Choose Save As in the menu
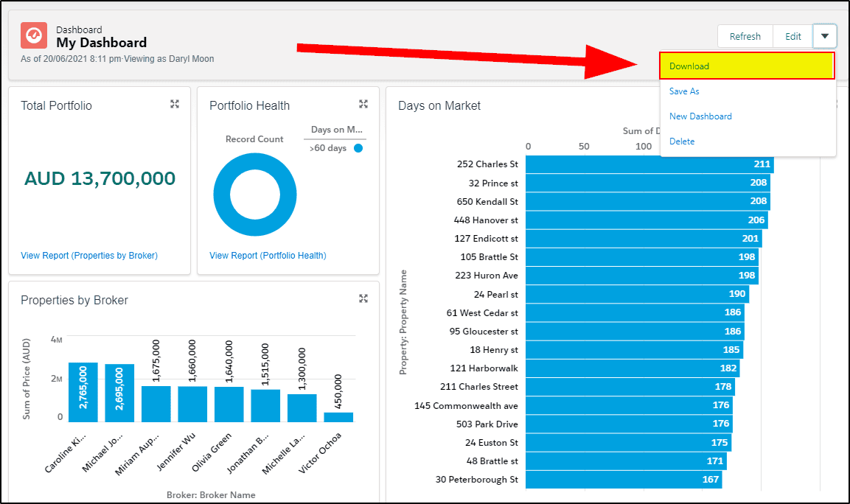The image size is (850, 504). click(684, 91)
